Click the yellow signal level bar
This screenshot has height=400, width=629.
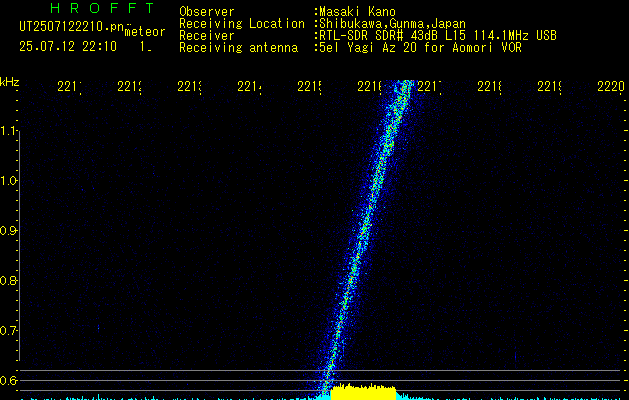pyautogui.click(x=363, y=392)
